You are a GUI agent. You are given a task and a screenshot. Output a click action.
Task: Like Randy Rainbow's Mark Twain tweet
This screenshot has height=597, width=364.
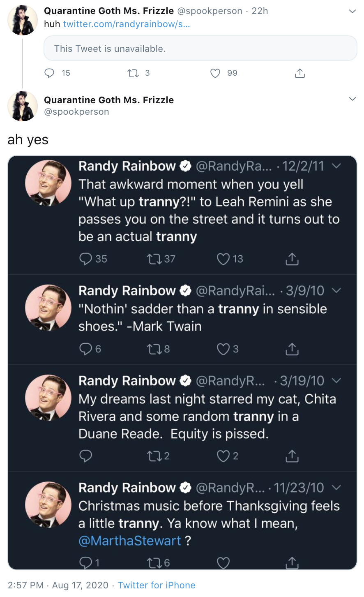tap(222, 349)
